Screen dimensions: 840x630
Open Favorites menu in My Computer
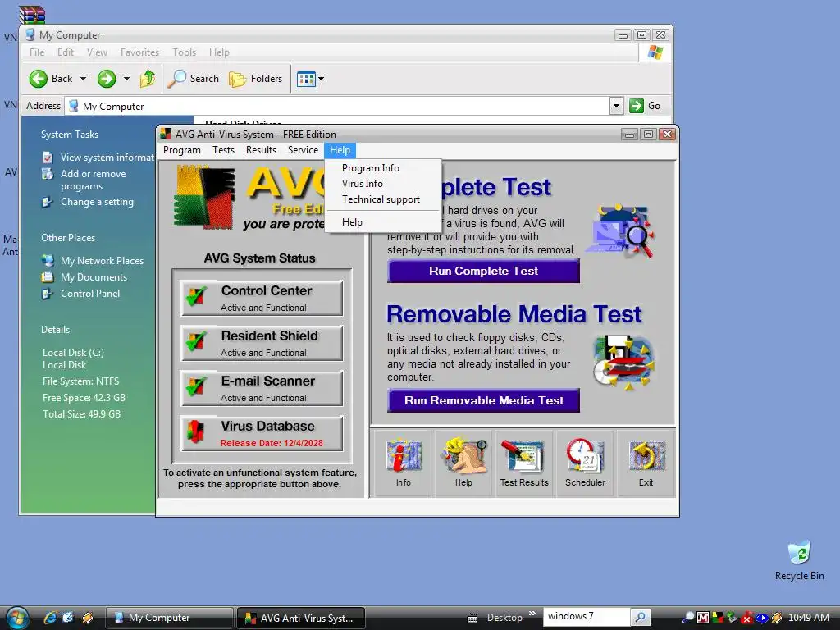(x=139, y=52)
